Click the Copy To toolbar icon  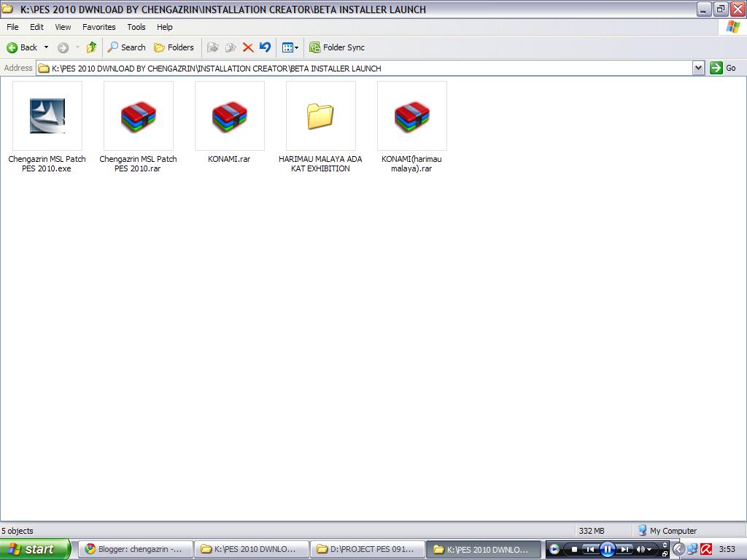point(231,47)
